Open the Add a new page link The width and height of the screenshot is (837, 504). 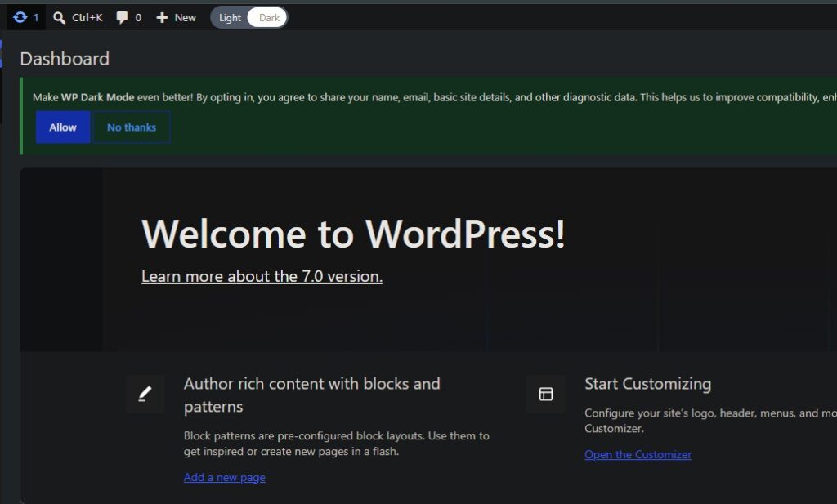click(x=224, y=477)
